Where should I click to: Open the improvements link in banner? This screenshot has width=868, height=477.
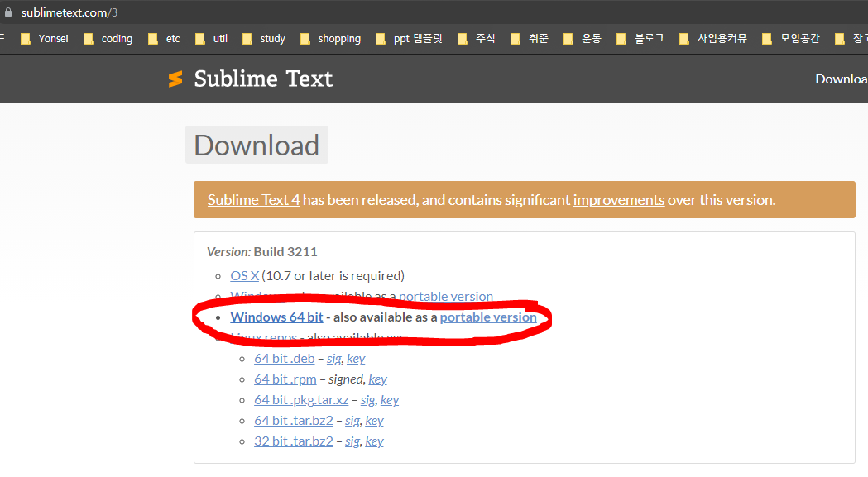[619, 200]
